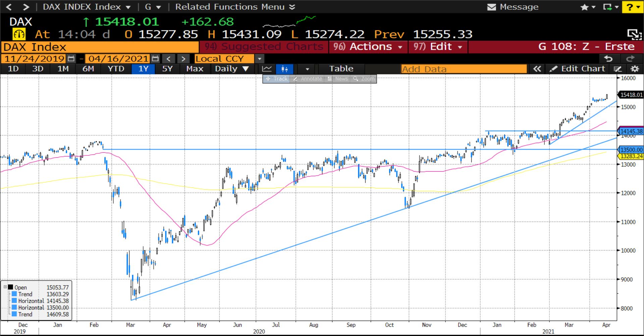This screenshot has height=336, width=644.
Task: Open the Message envelope icon
Action: [491, 7]
